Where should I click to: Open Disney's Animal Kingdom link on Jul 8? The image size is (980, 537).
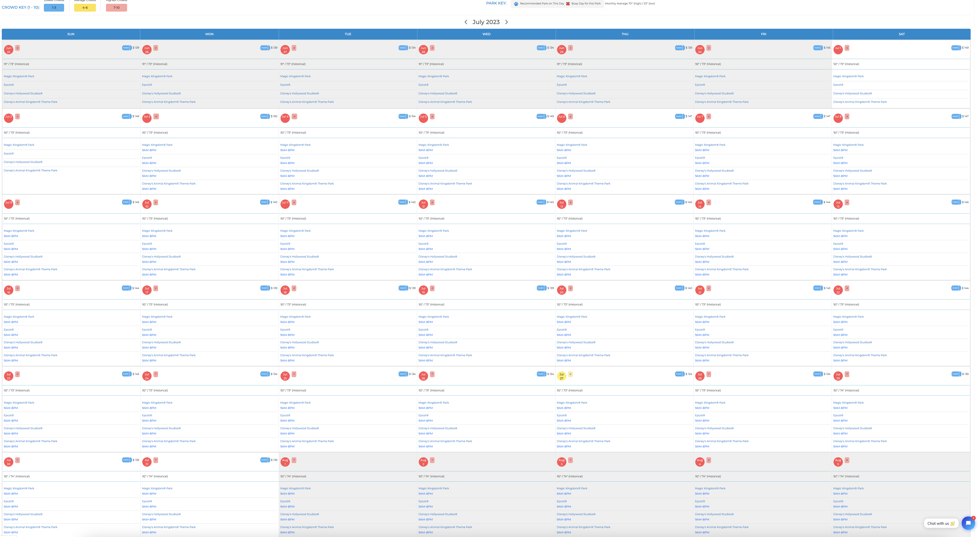tap(860, 184)
